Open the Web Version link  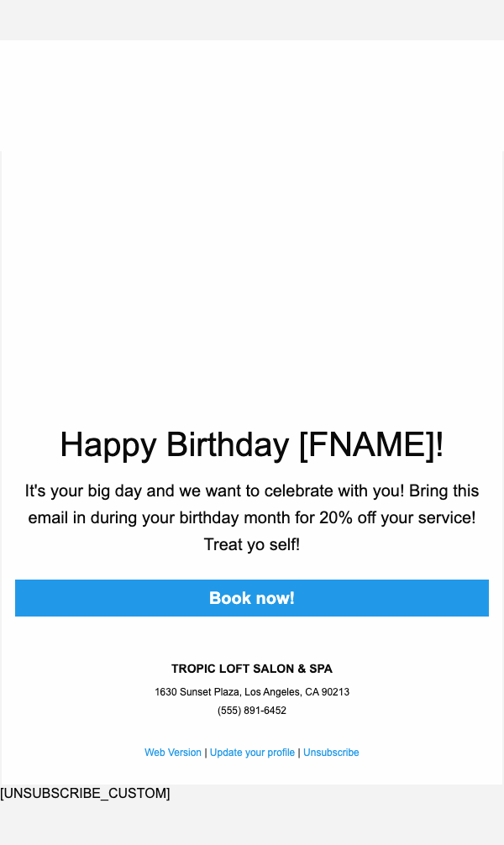pyautogui.click(x=173, y=753)
